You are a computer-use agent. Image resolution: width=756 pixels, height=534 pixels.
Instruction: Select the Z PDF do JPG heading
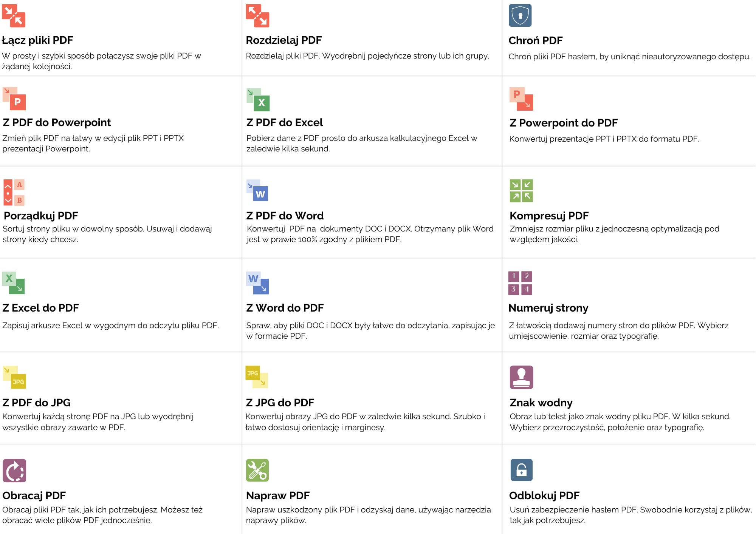click(x=36, y=403)
